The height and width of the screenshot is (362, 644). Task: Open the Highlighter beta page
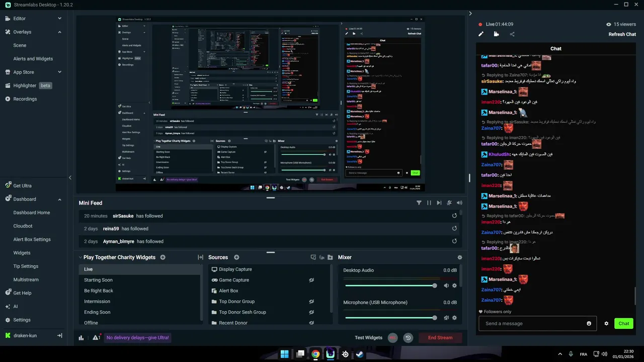(28, 85)
